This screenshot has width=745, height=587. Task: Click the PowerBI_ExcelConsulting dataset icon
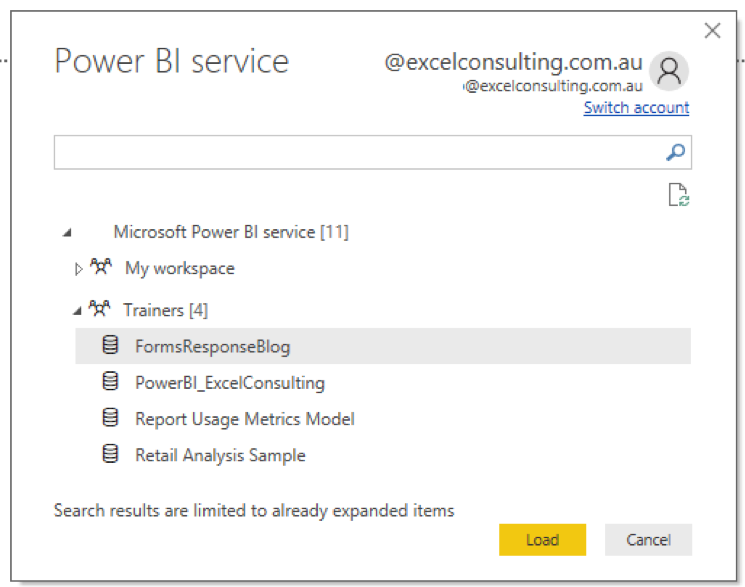[111, 382]
